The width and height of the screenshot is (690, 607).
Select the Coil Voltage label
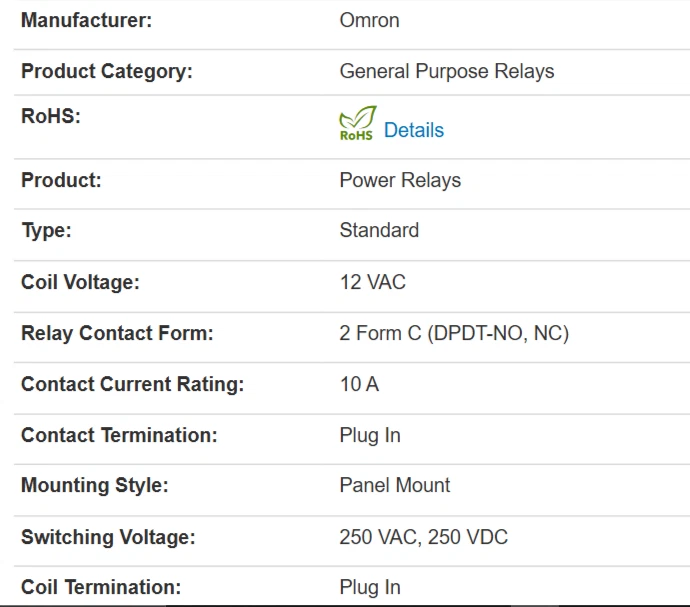point(80,282)
